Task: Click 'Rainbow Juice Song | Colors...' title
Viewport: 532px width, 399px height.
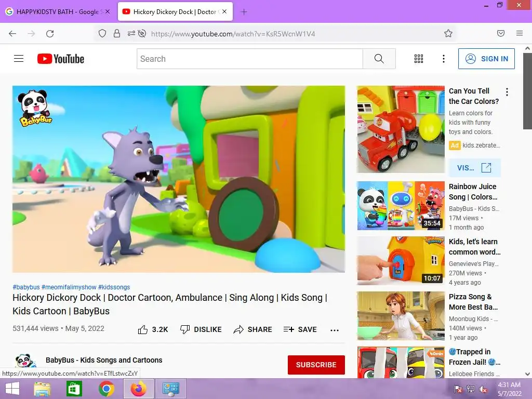Action: 473,192
